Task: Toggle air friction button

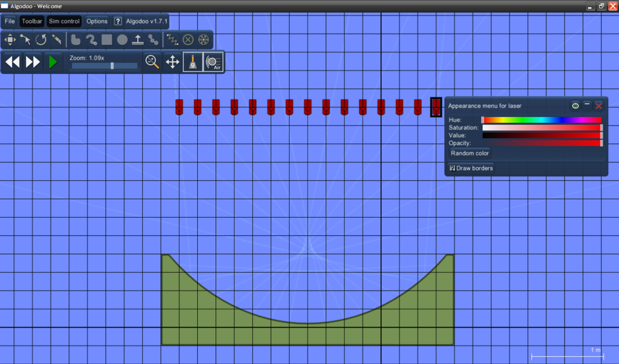Action: point(213,62)
